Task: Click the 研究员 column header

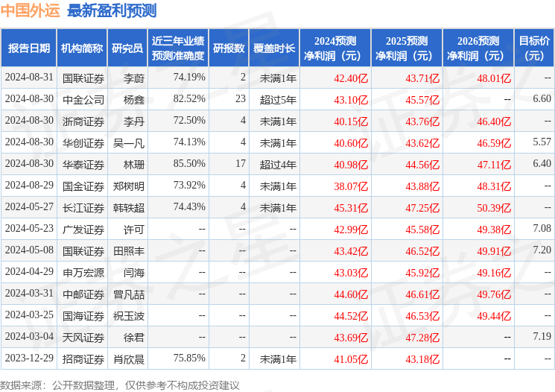Action: [x=127, y=48]
